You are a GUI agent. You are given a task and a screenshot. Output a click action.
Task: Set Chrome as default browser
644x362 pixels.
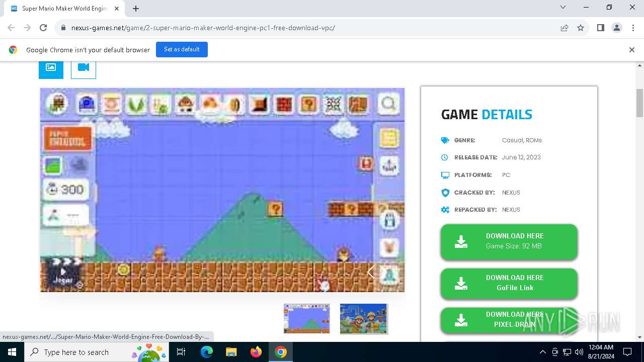click(182, 49)
